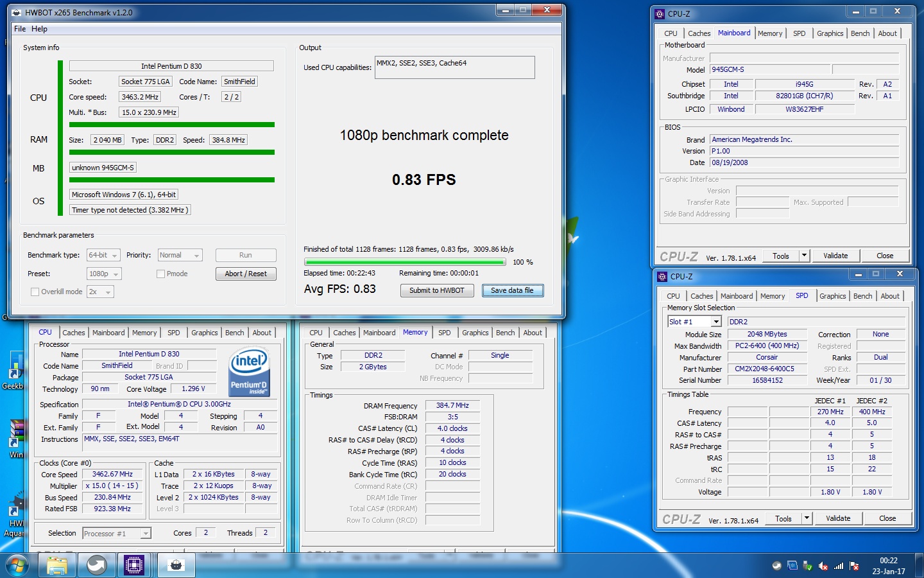Click the HWBOT x265 taskbar icon
The height and width of the screenshot is (578, 924).
176,565
